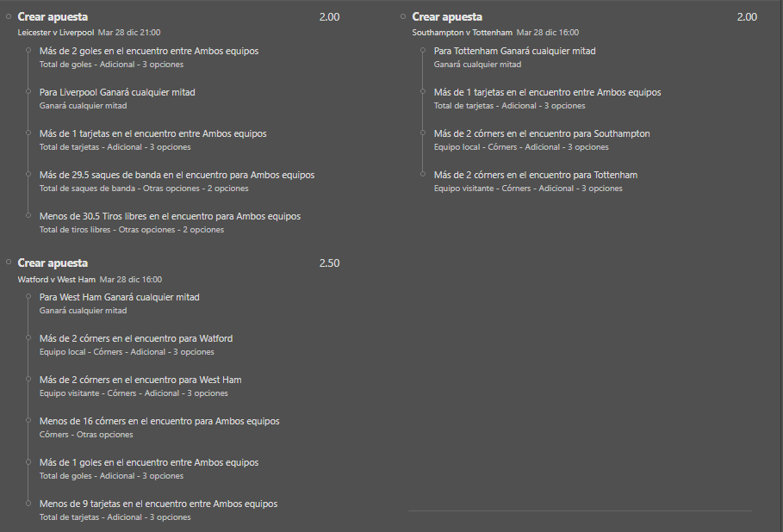Open the Watford v West Ham match link
This screenshot has width=783, height=532.
pyautogui.click(x=57, y=280)
